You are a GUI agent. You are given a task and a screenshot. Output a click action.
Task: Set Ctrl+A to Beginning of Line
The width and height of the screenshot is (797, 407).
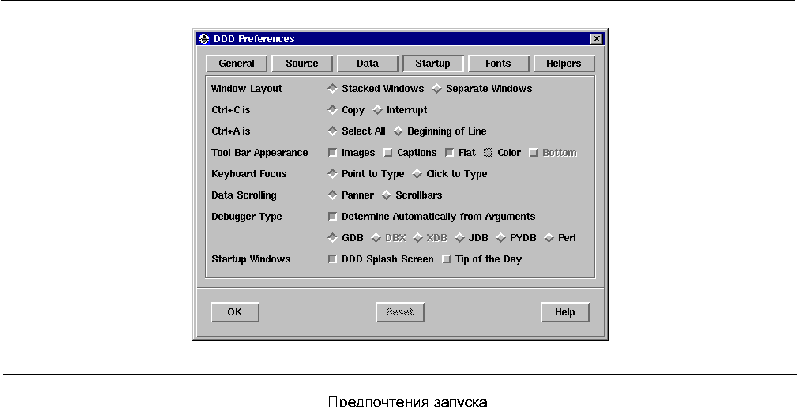click(397, 131)
